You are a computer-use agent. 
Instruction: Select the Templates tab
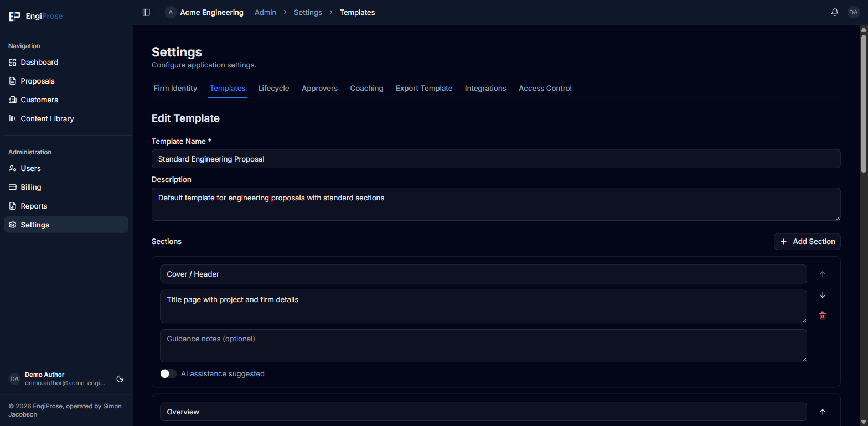228,89
